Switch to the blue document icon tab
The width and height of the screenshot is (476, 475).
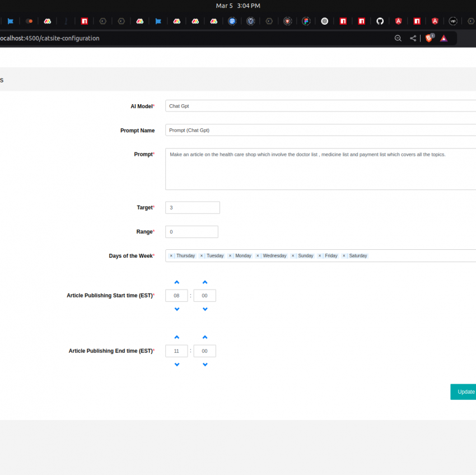point(232,21)
